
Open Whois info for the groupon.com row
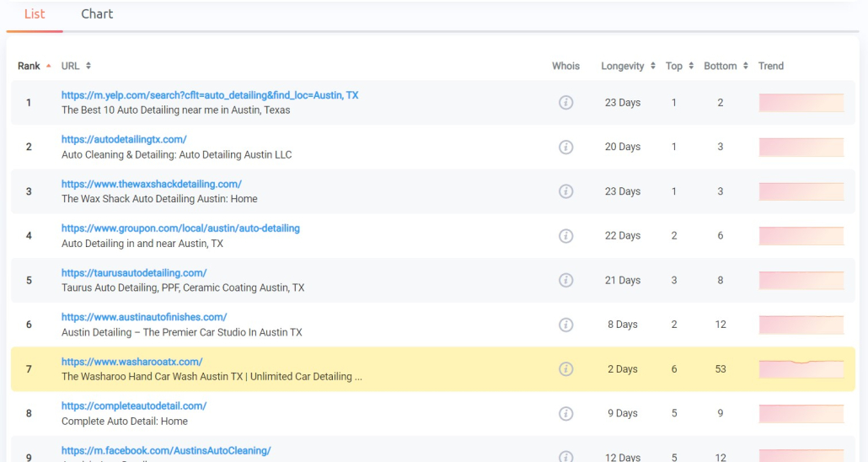tap(565, 236)
